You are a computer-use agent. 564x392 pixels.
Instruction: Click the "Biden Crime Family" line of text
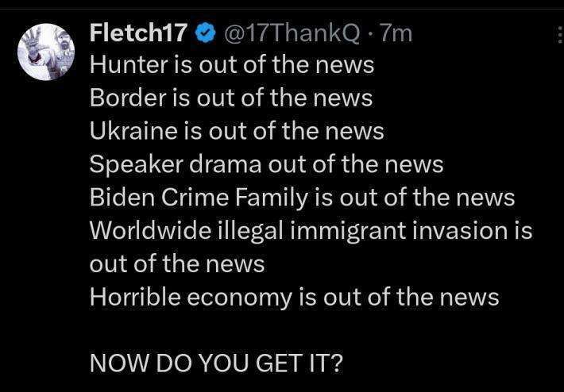(x=302, y=198)
